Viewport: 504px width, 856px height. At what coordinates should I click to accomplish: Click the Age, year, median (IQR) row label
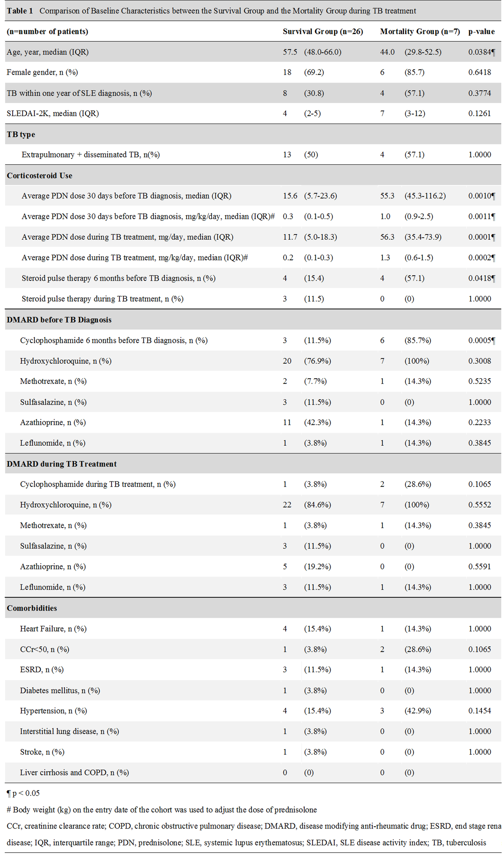[x=48, y=52]
